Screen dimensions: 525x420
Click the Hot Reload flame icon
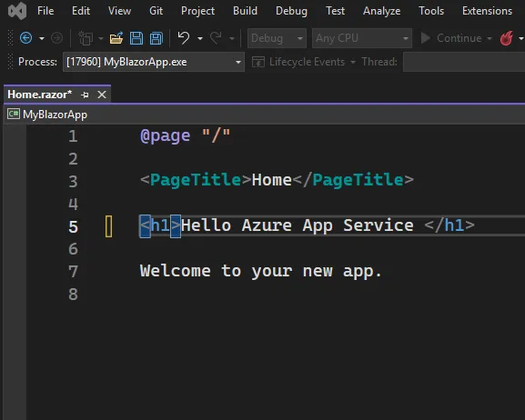coord(506,38)
